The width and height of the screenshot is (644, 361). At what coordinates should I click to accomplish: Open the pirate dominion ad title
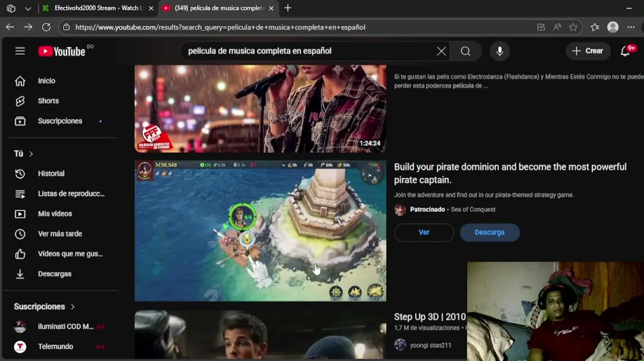[x=510, y=173]
